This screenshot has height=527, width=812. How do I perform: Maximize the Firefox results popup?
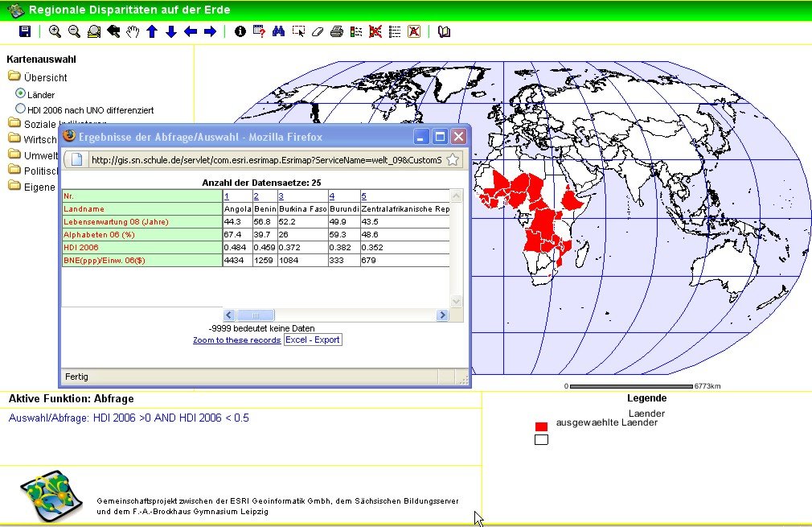click(440, 137)
